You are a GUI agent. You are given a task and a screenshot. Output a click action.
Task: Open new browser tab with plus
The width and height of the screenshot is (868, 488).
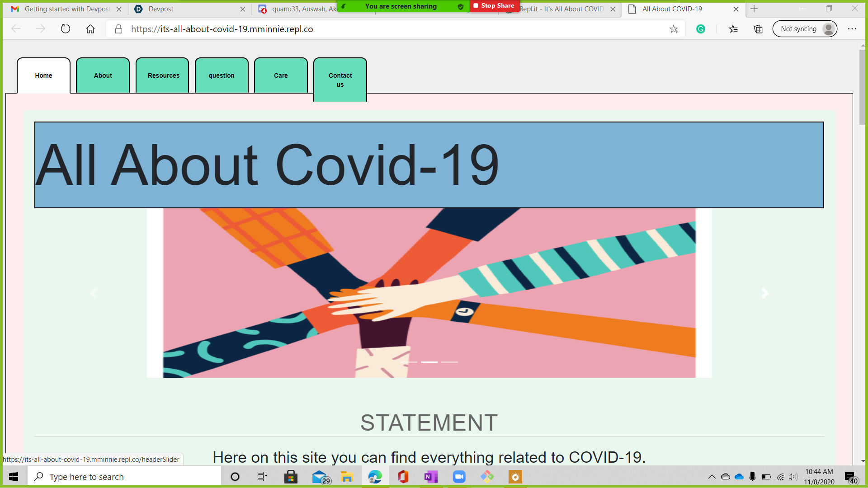click(754, 9)
